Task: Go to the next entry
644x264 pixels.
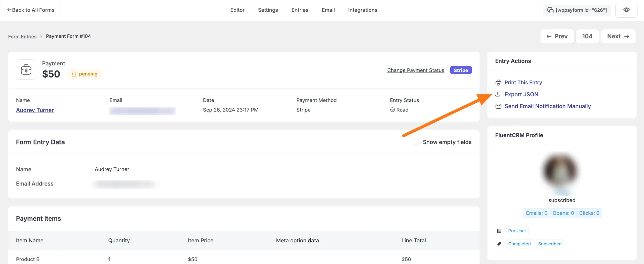Action: pyautogui.click(x=618, y=36)
